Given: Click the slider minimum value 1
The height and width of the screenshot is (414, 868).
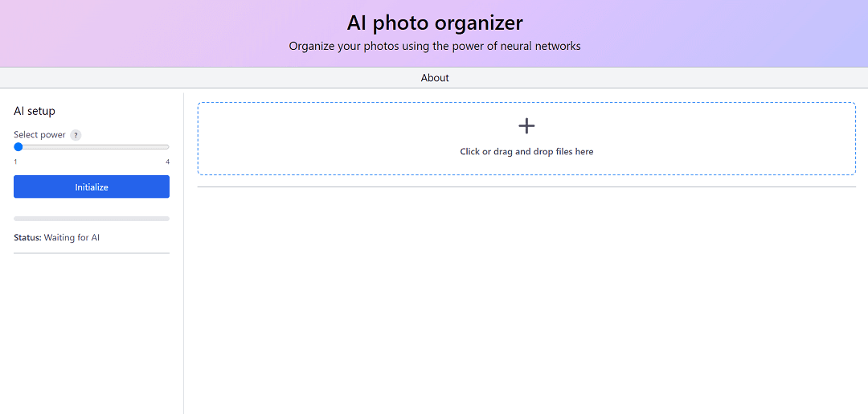Looking at the screenshot, I should pyautogui.click(x=15, y=162).
